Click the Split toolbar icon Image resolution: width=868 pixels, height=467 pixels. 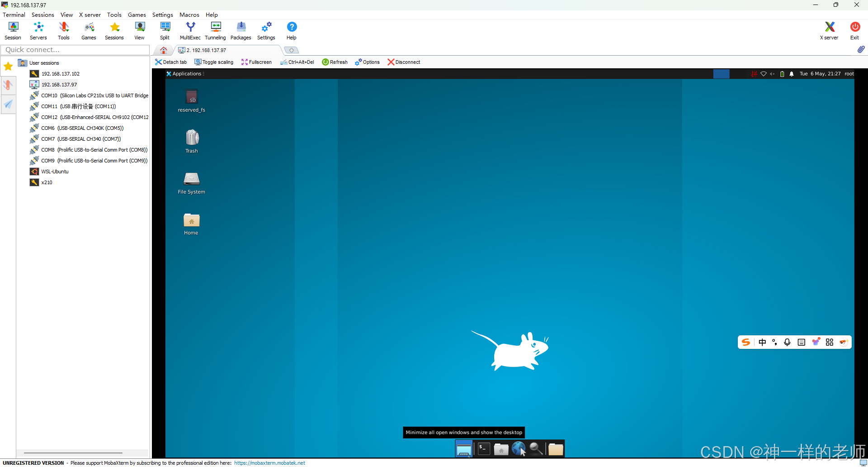pyautogui.click(x=165, y=31)
